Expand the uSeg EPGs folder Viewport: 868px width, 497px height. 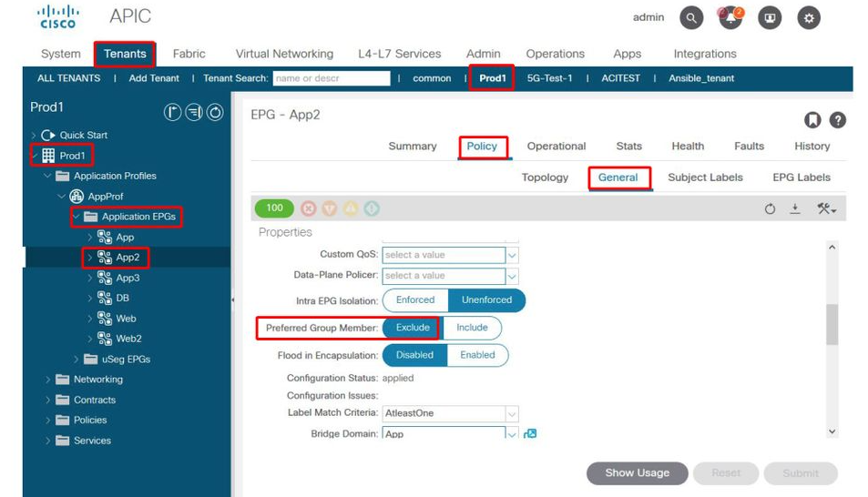pyautogui.click(x=76, y=360)
